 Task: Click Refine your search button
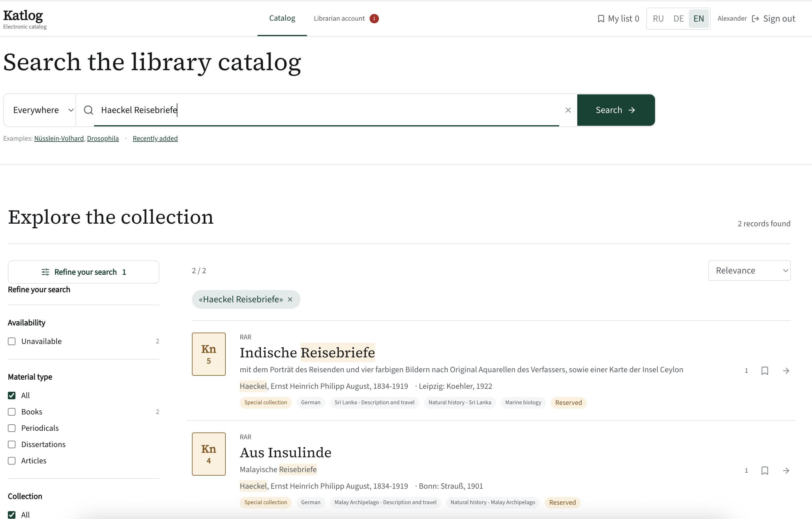tap(83, 272)
